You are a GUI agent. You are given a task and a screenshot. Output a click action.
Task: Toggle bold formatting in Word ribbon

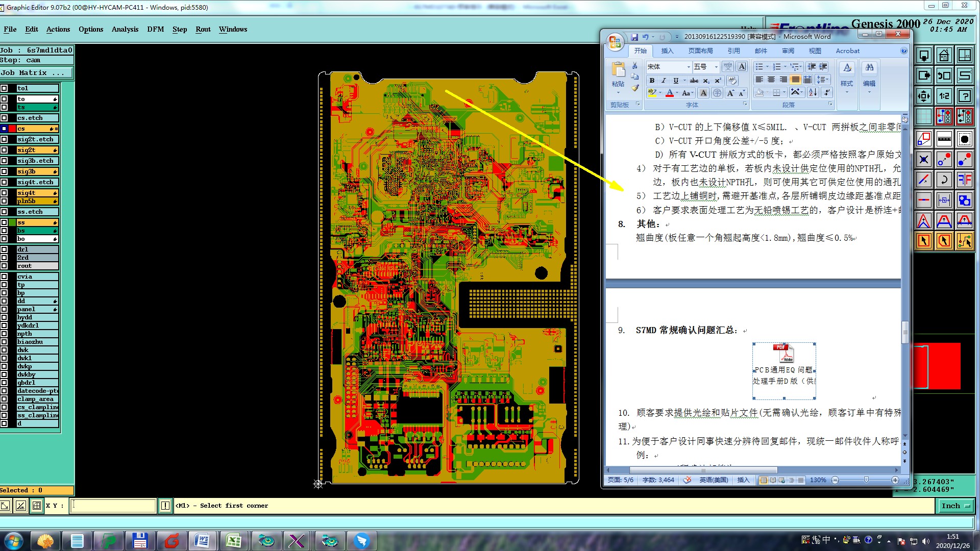click(652, 81)
